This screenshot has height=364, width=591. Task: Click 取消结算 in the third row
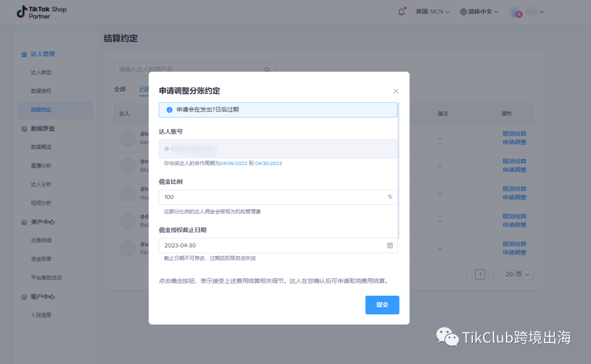pyautogui.click(x=514, y=189)
